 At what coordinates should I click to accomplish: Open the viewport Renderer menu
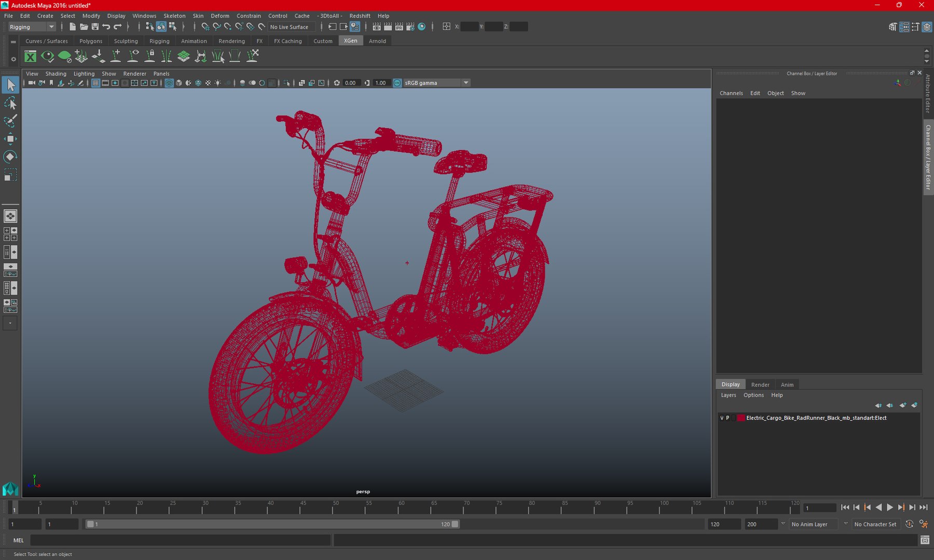[135, 74]
